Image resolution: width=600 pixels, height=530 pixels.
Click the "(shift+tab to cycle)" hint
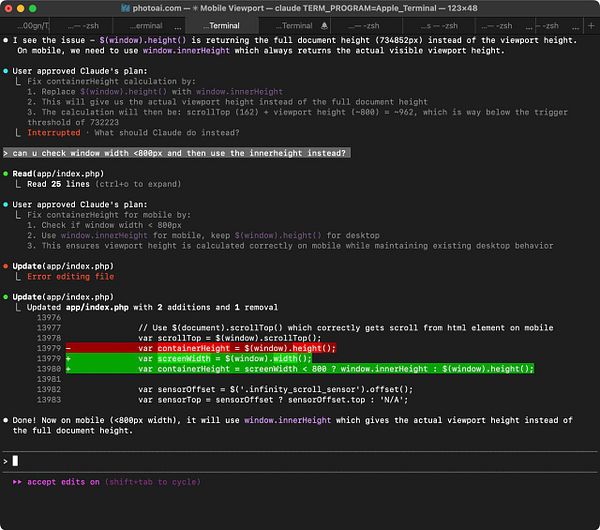[x=153, y=482]
